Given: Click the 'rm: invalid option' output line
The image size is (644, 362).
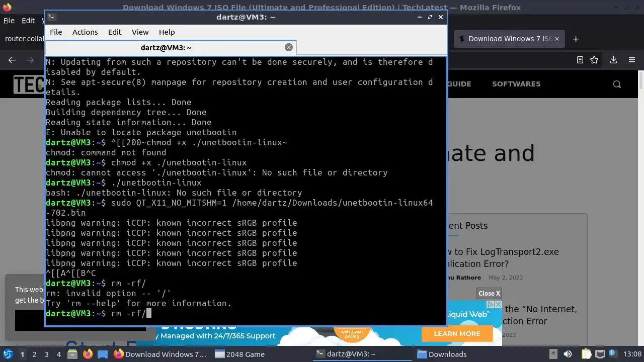Looking at the screenshot, I should pos(108,293).
